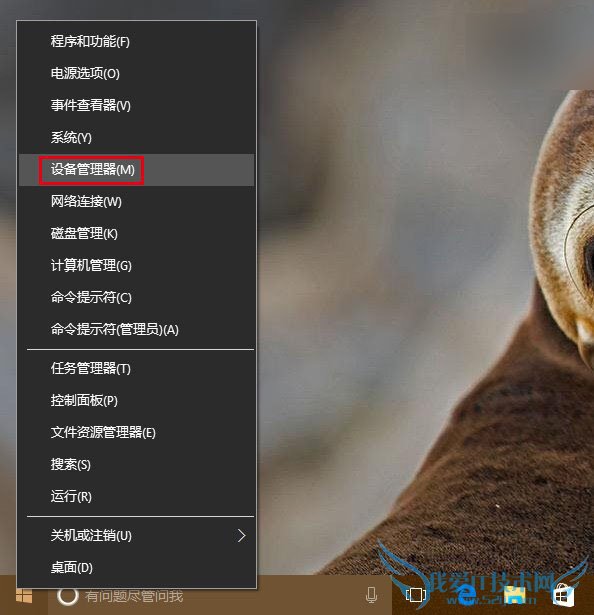Show 桌面(D) from the menu
The image size is (594, 615).
click(137, 568)
